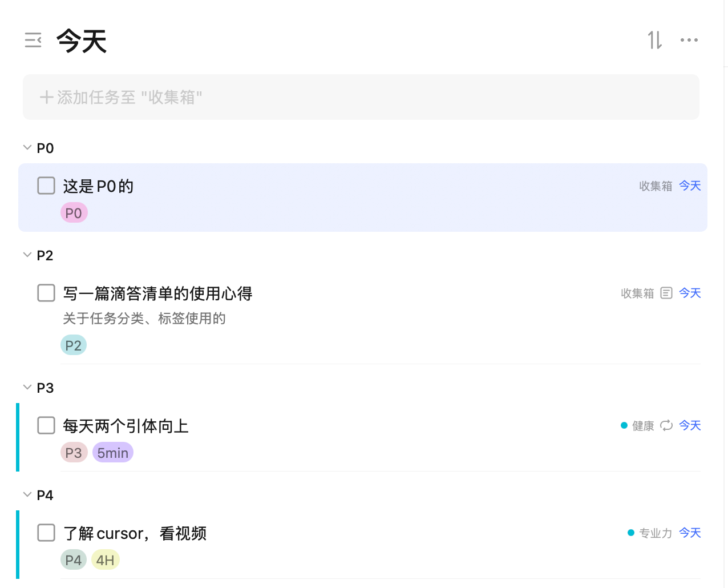Focus the 添加任务至 收集箱 input field
The image size is (728, 588).
tap(361, 97)
